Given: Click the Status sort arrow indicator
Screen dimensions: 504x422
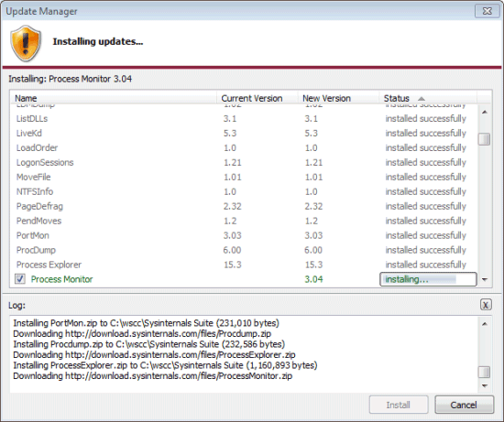Looking at the screenshot, I should [422, 99].
